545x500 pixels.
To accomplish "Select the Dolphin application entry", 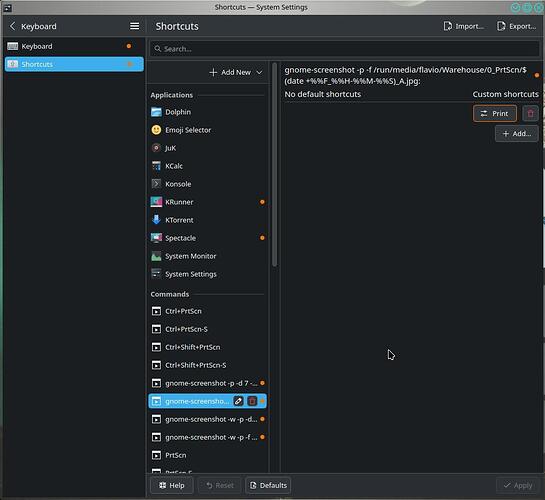I will pyautogui.click(x=208, y=112).
